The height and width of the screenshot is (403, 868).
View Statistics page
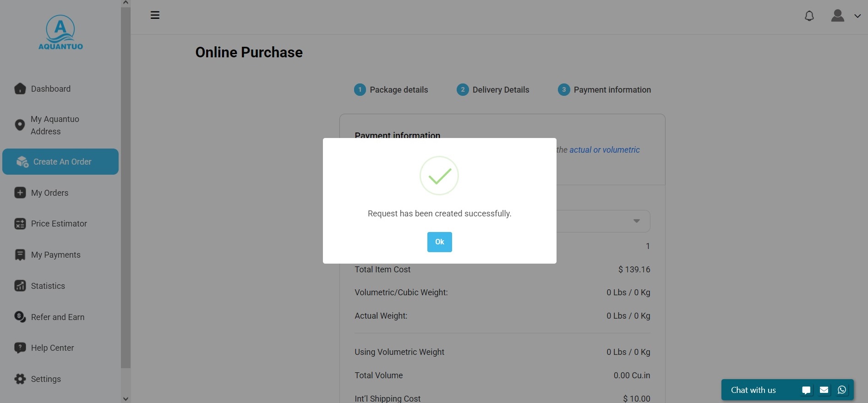tap(48, 286)
